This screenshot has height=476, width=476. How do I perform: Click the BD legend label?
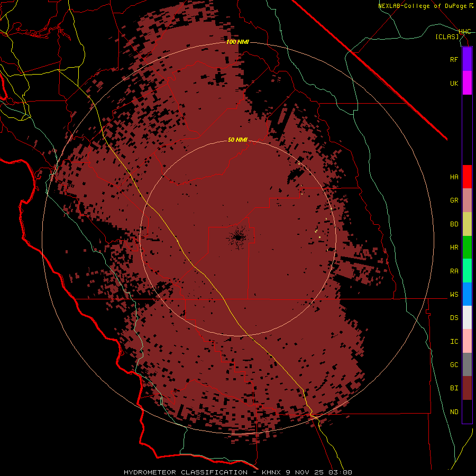click(454, 224)
